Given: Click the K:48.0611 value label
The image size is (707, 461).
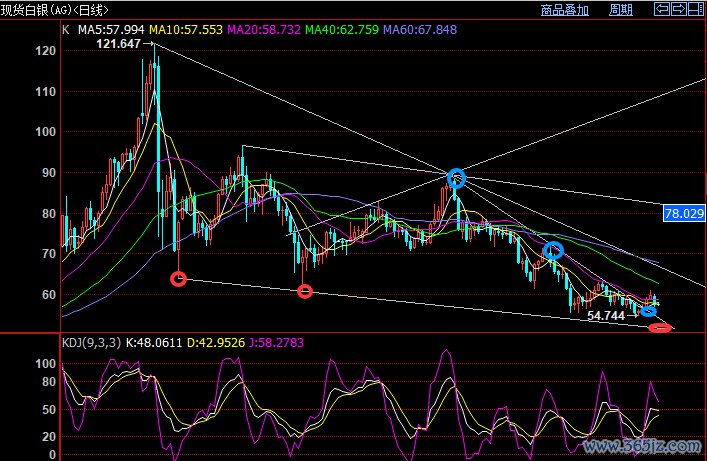Looking at the screenshot, I should (154, 343).
